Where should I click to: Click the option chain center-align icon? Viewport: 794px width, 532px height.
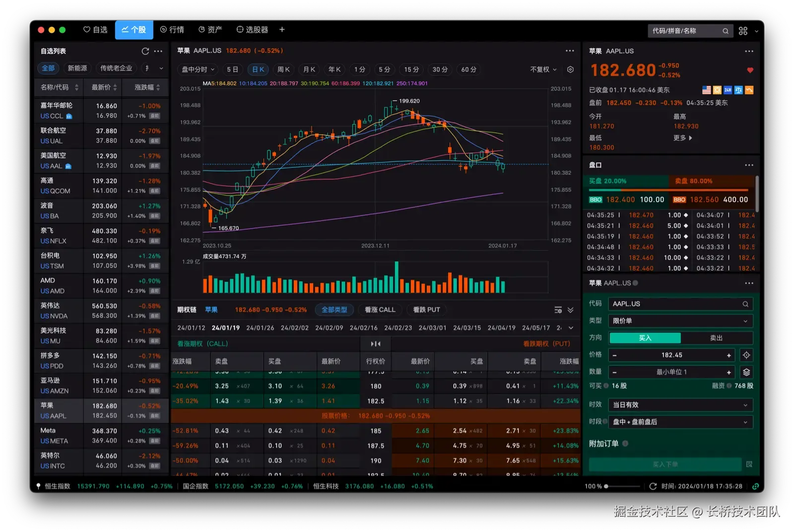[x=376, y=344]
